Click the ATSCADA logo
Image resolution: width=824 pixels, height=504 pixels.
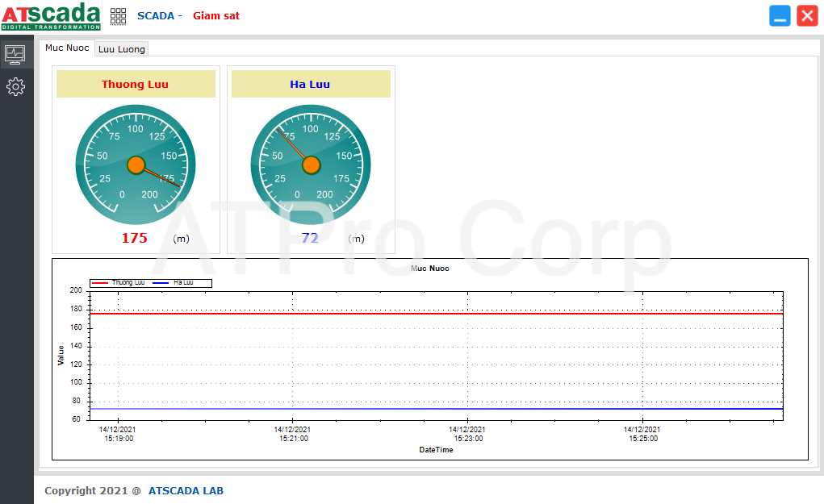point(51,16)
